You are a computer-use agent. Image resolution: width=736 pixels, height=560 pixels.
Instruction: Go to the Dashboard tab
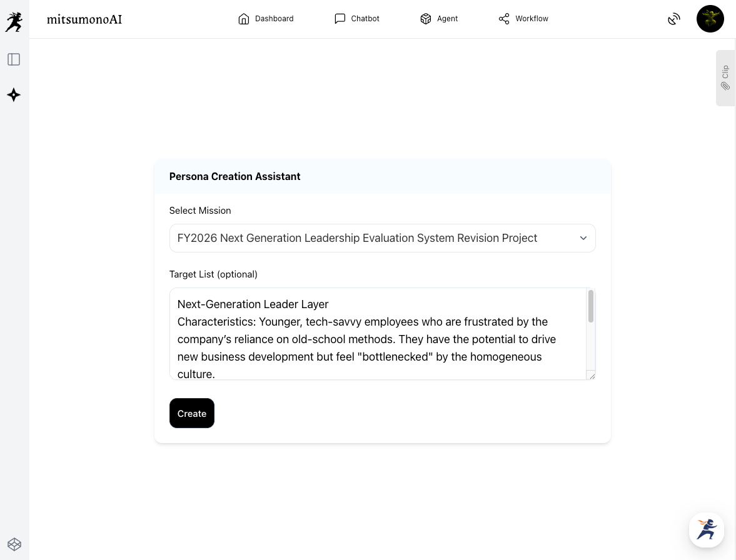266,19
